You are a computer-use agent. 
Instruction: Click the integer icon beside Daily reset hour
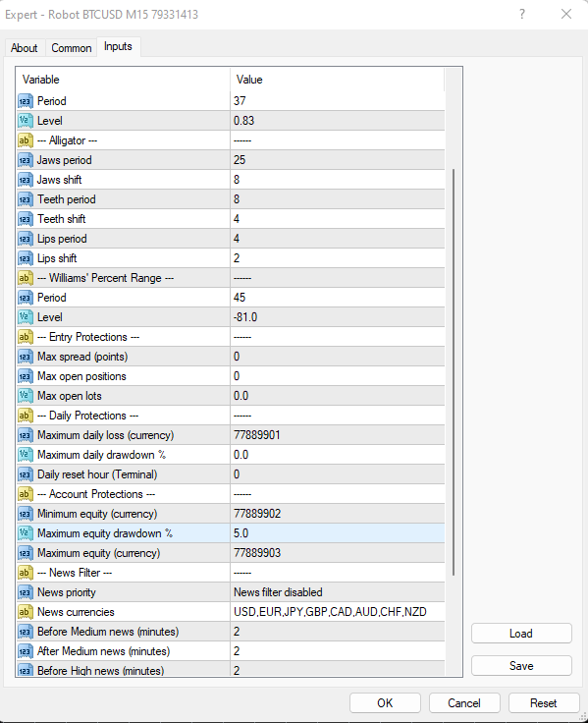pyautogui.click(x=26, y=474)
